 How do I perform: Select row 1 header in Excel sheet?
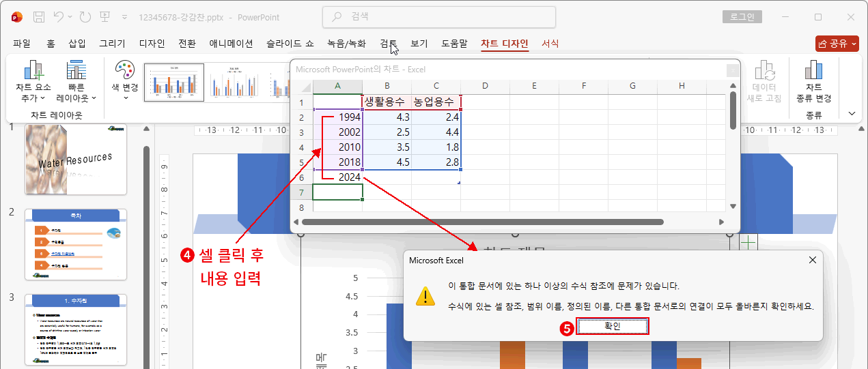[x=303, y=103]
